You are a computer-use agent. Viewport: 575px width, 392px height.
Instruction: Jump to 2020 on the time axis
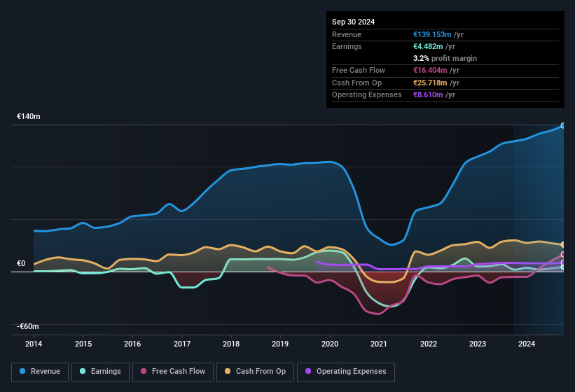click(330, 344)
